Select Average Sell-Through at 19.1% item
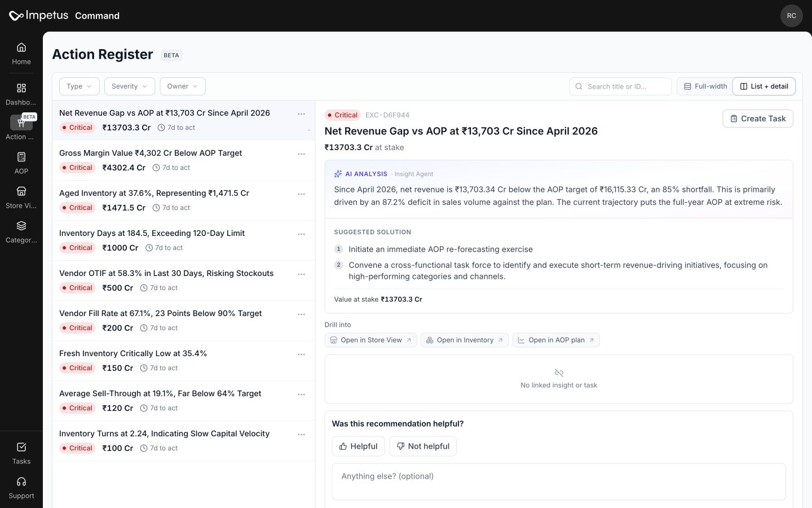This screenshot has width=812, height=508. coord(183,401)
